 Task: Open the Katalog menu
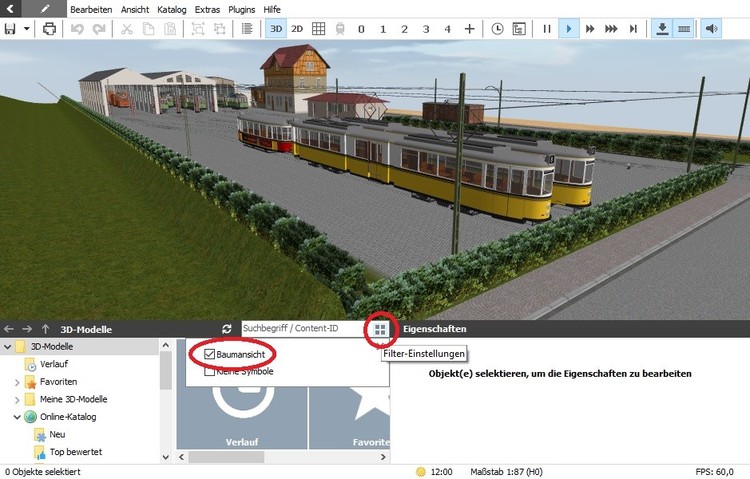coord(172,10)
